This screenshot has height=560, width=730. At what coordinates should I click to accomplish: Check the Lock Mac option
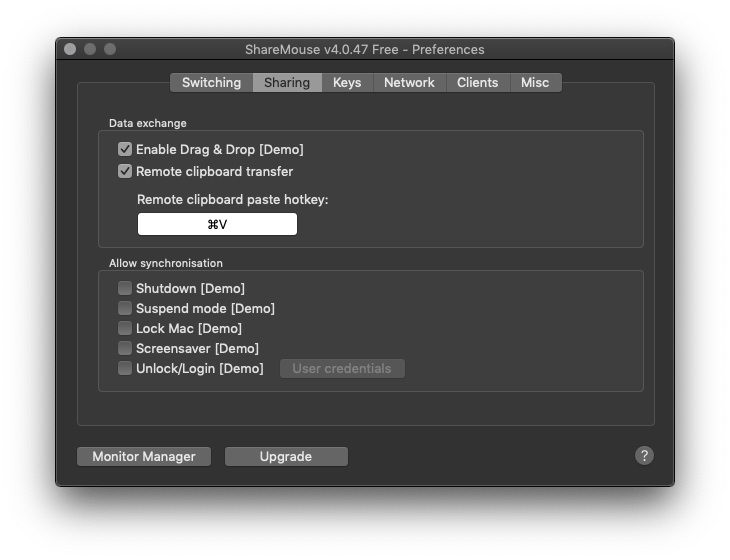point(125,328)
